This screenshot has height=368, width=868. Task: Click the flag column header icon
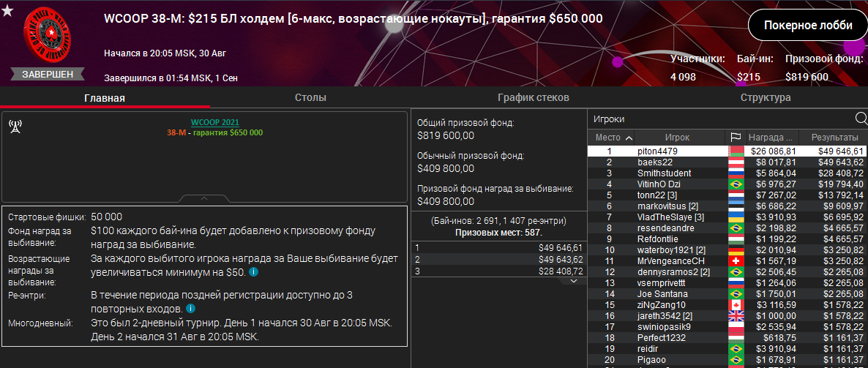(x=736, y=138)
